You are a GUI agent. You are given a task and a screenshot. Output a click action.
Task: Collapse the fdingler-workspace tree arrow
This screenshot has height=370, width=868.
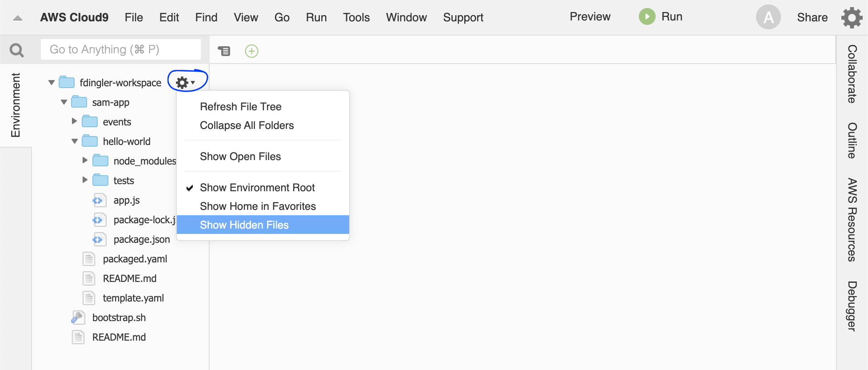tap(52, 82)
